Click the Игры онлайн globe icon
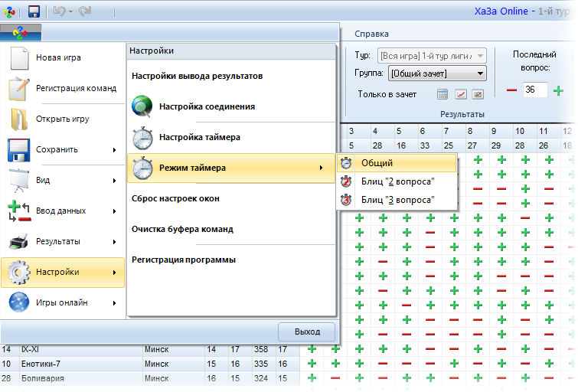The image size is (578, 392). pyautogui.click(x=19, y=302)
